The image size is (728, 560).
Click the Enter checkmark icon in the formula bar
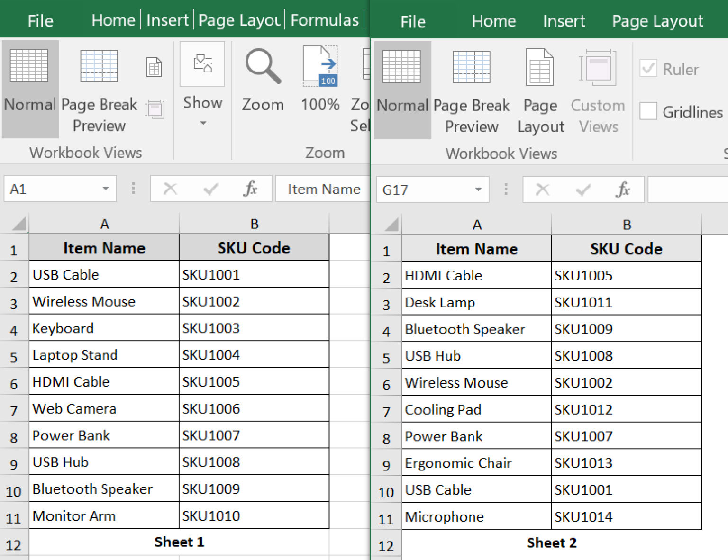[x=210, y=189]
